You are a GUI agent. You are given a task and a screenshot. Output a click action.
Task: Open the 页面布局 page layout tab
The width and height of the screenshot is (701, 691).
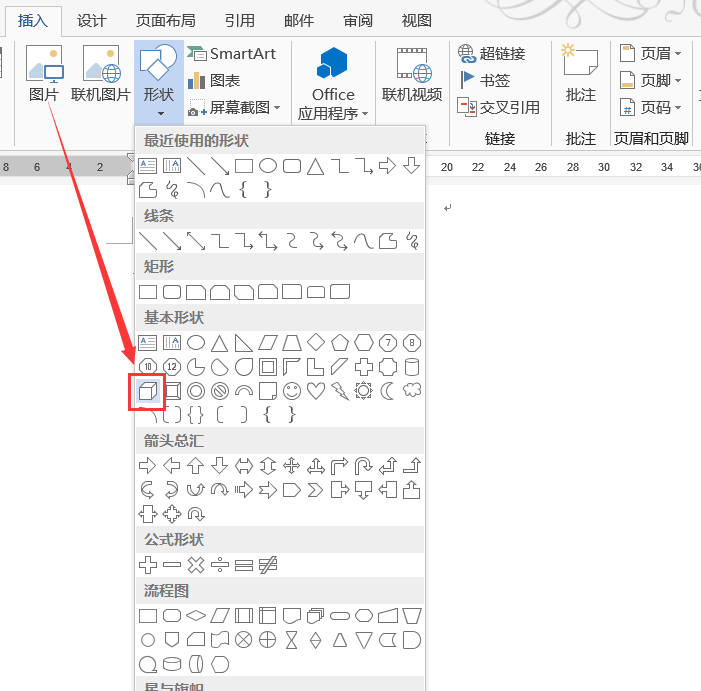tap(165, 20)
